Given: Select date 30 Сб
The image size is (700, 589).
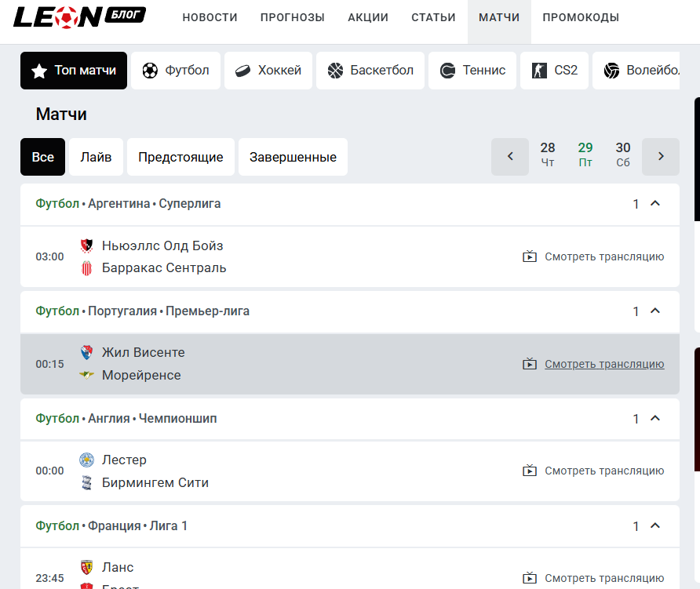Looking at the screenshot, I should click(623, 155).
